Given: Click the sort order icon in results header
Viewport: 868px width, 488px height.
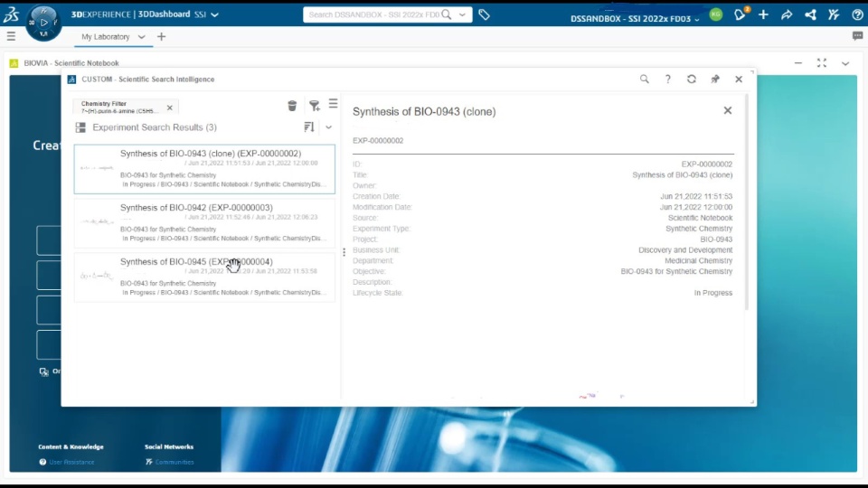Looking at the screenshot, I should pyautogui.click(x=309, y=127).
